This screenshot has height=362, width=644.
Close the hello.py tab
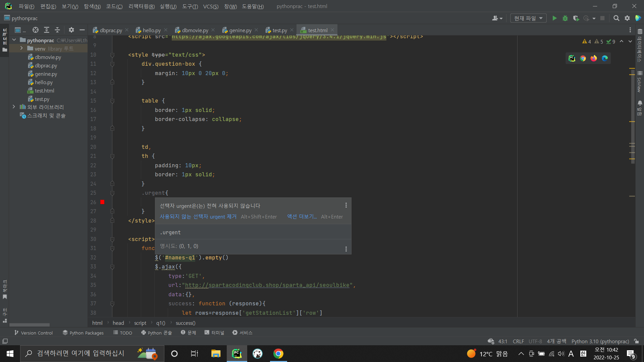coord(166,30)
